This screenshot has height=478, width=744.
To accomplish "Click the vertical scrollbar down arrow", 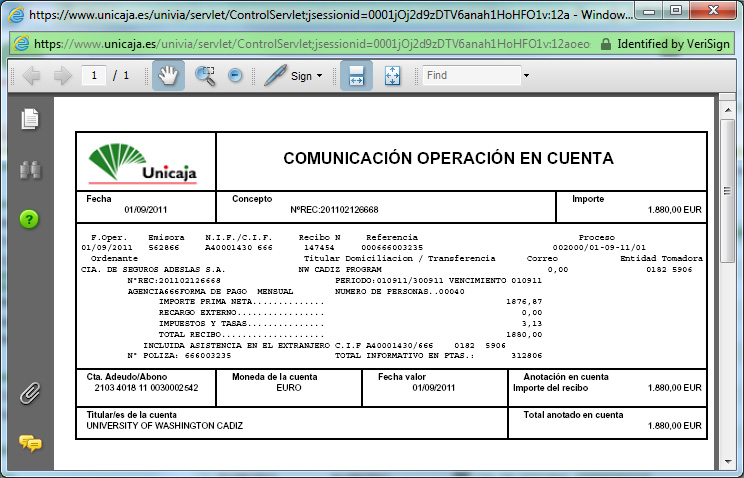I will coord(727,461).
